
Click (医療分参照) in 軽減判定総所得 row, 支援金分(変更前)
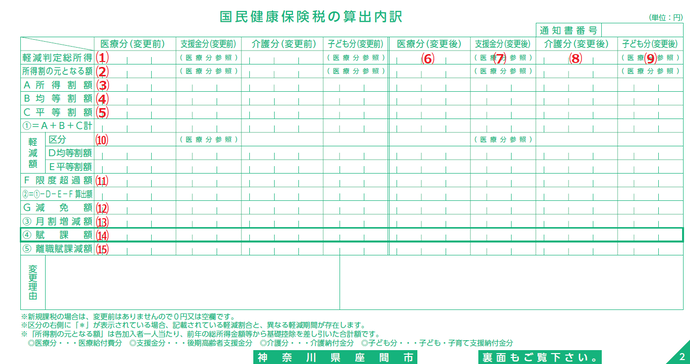(x=208, y=58)
